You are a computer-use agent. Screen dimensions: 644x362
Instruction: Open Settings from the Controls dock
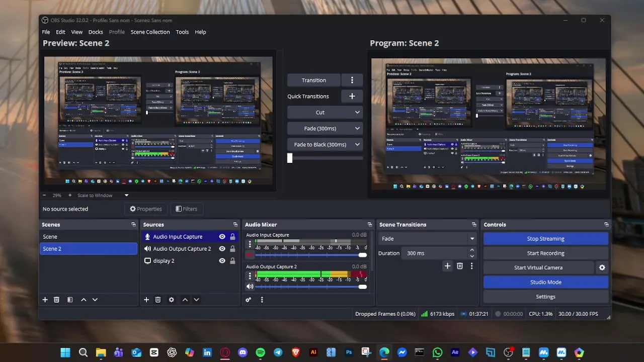[546, 297]
